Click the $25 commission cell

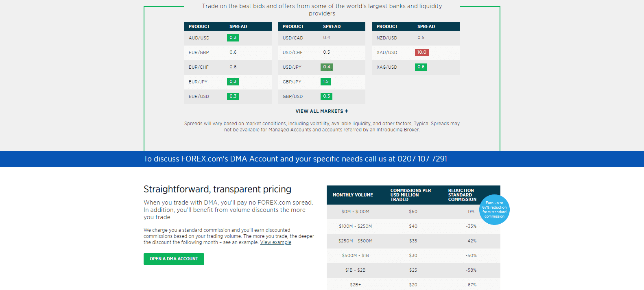[413, 270]
